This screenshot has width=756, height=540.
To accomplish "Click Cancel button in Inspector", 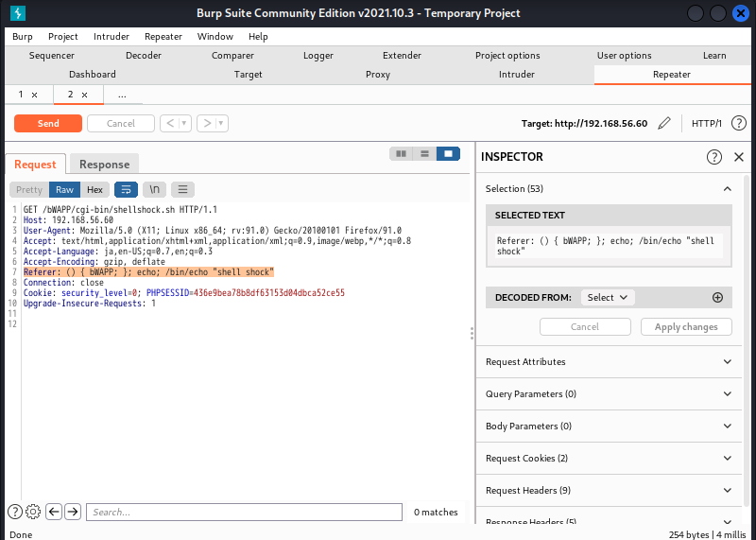I will (585, 326).
